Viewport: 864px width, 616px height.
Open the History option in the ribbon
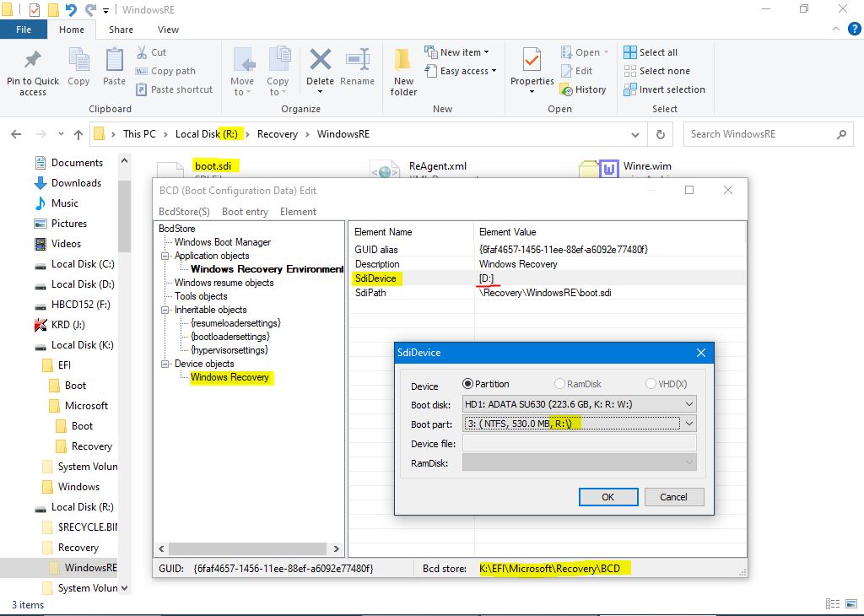coord(582,89)
